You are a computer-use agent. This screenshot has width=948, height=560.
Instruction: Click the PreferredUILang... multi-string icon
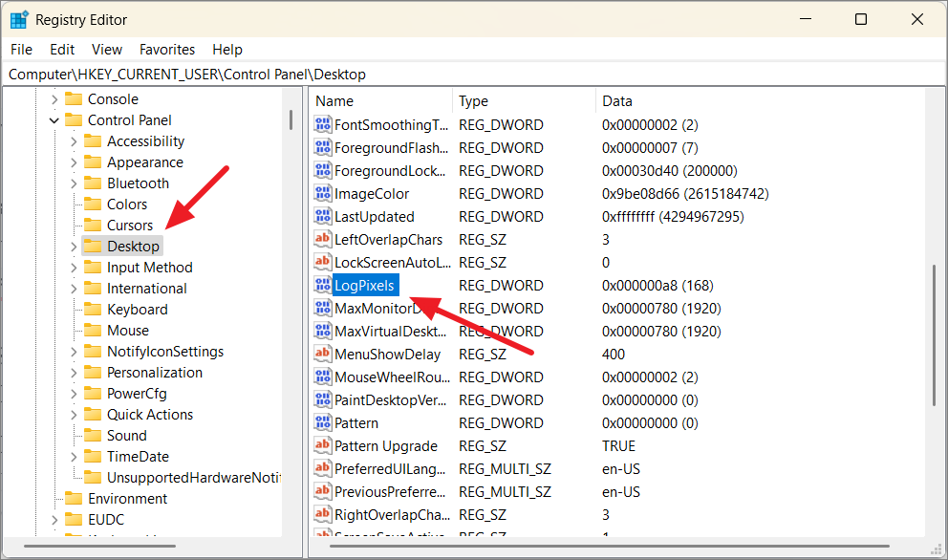pyautogui.click(x=323, y=468)
